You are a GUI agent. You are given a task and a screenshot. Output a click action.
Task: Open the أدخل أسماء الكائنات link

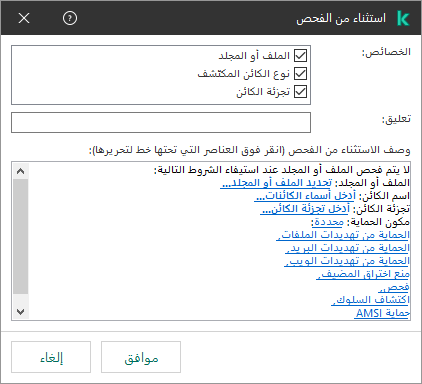click(x=306, y=196)
